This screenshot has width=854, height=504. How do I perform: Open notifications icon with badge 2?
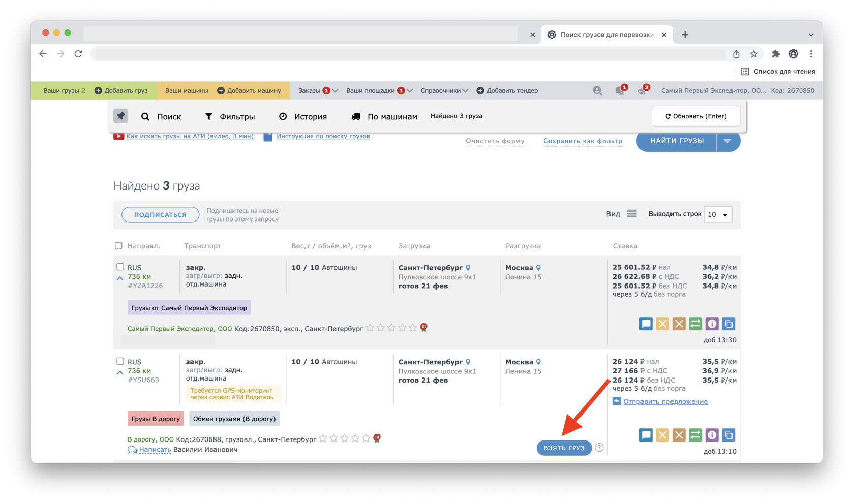pyautogui.click(x=643, y=90)
